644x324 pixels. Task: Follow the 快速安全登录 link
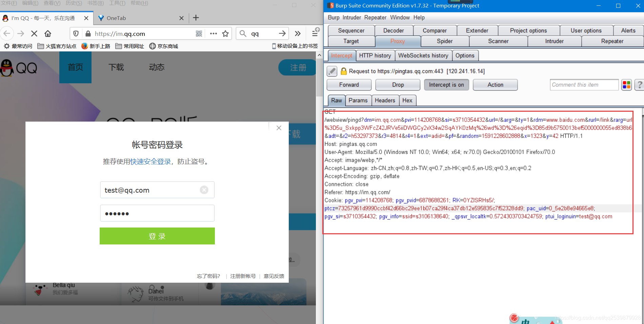150,162
